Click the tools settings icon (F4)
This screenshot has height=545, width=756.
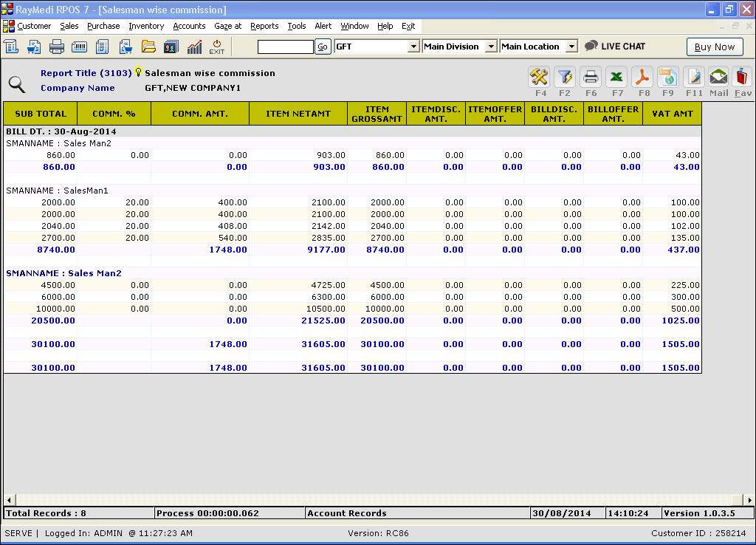point(540,77)
